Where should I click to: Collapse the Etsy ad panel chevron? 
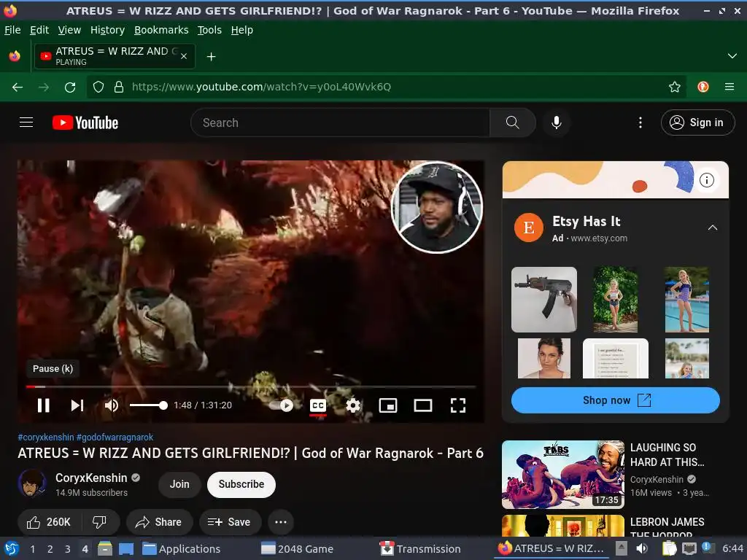click(x=712, y=227)
